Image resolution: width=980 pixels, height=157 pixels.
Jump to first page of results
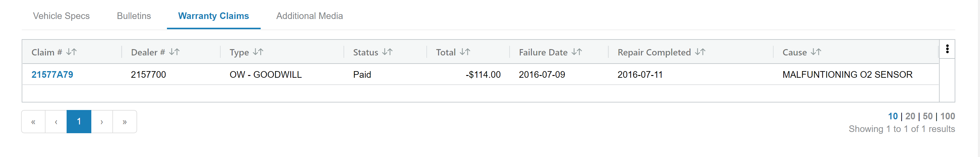click(x=33, y=122)
